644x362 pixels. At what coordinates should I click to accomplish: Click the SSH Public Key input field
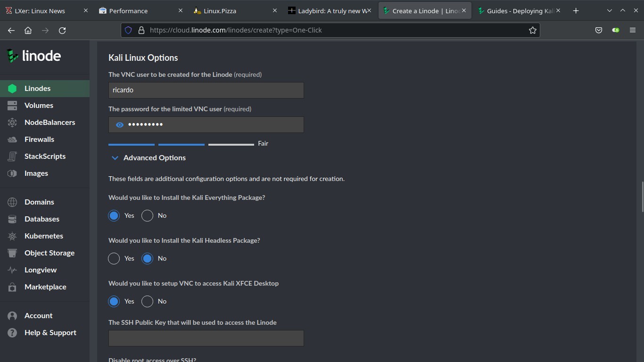pyautogui.click(x=206, y=338)
